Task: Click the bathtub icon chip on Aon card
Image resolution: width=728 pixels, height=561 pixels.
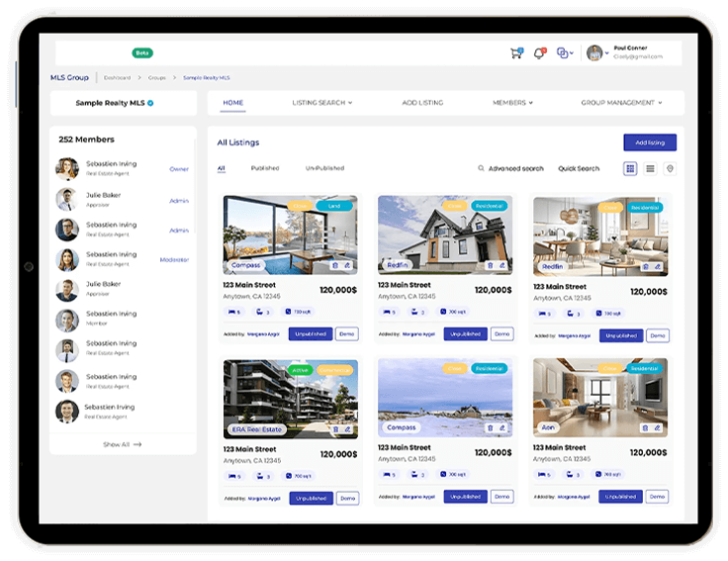Action: pos(573,474)
